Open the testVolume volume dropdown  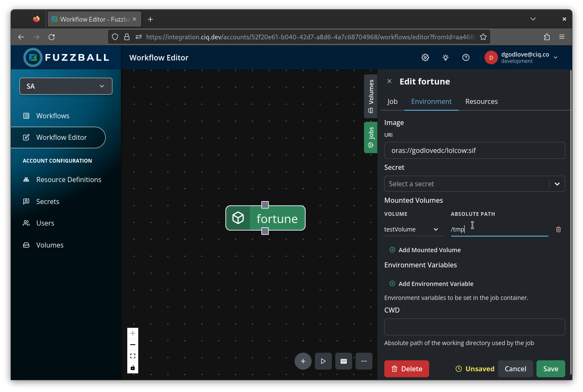pyautogui.click(x=414, y=229)
